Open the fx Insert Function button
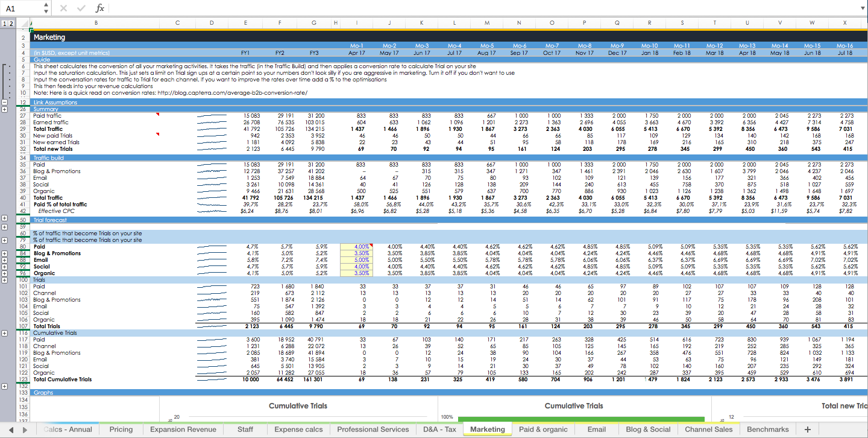The image size is (868, 438). tap(100, 8)
